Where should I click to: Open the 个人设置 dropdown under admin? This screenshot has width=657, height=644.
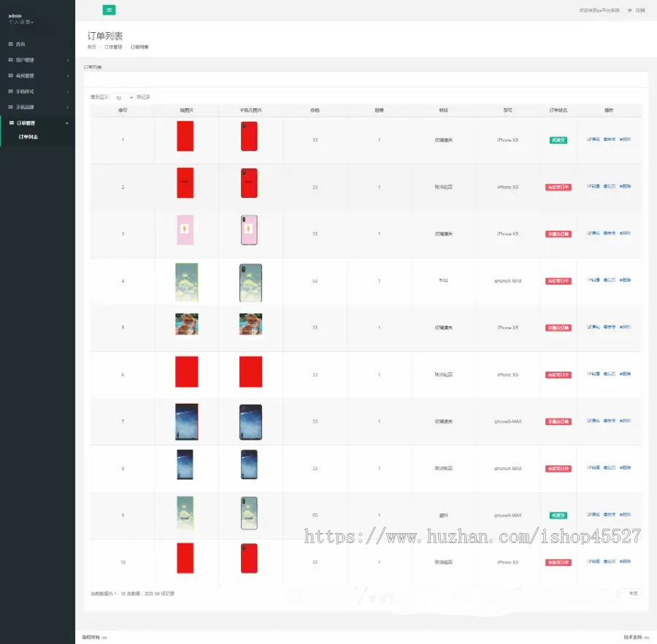[21, 22]
